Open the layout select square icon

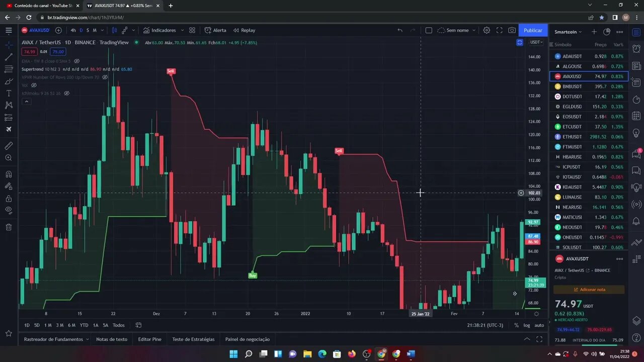(429, 30)
